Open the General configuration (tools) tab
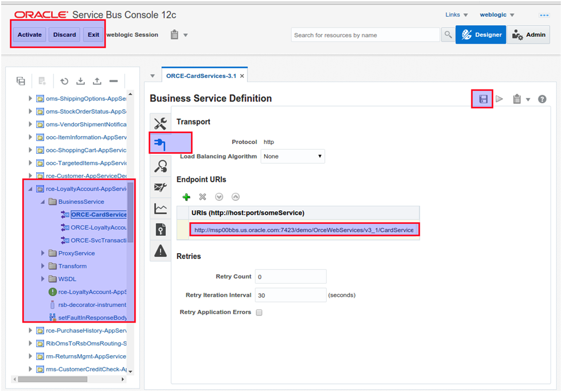562x392 pixels. 160,123
